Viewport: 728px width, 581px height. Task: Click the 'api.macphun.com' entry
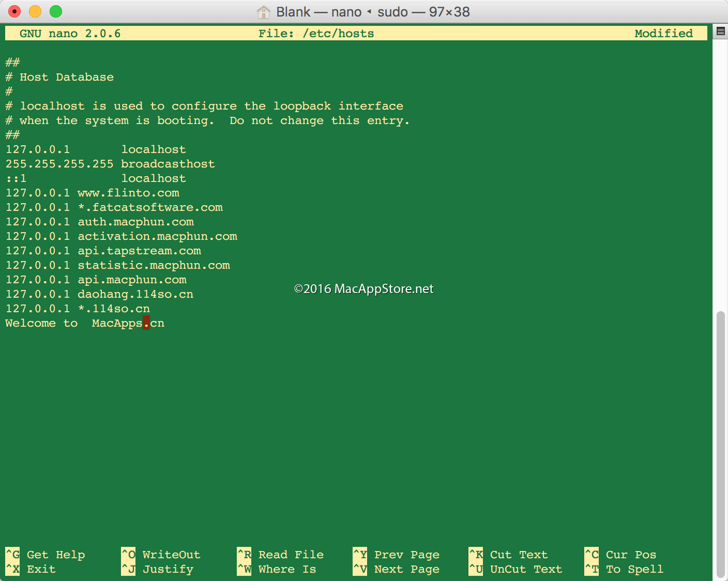pyautogui.click(x=96, y=280)
